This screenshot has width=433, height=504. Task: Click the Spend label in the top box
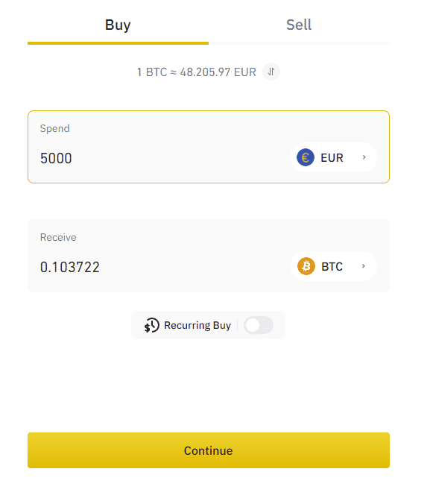tap(55, 128)
